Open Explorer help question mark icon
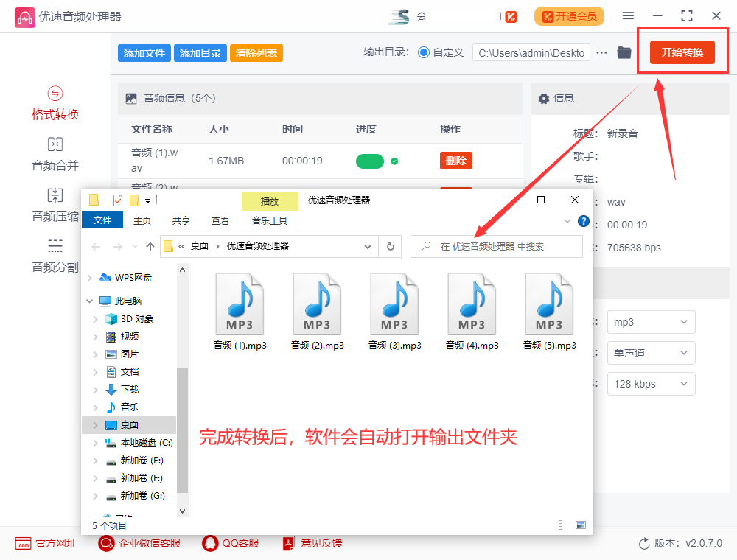The image size is (737, 560). tap(583, 221)
